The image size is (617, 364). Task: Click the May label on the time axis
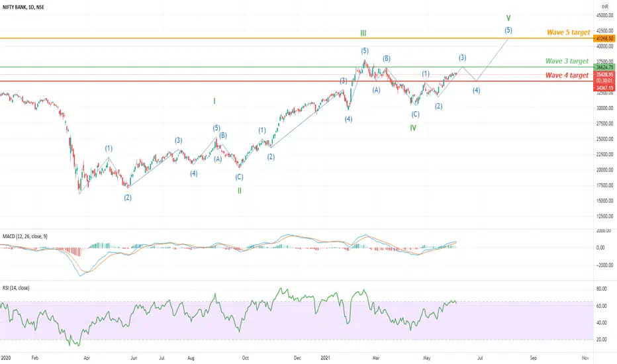(426, 358)
